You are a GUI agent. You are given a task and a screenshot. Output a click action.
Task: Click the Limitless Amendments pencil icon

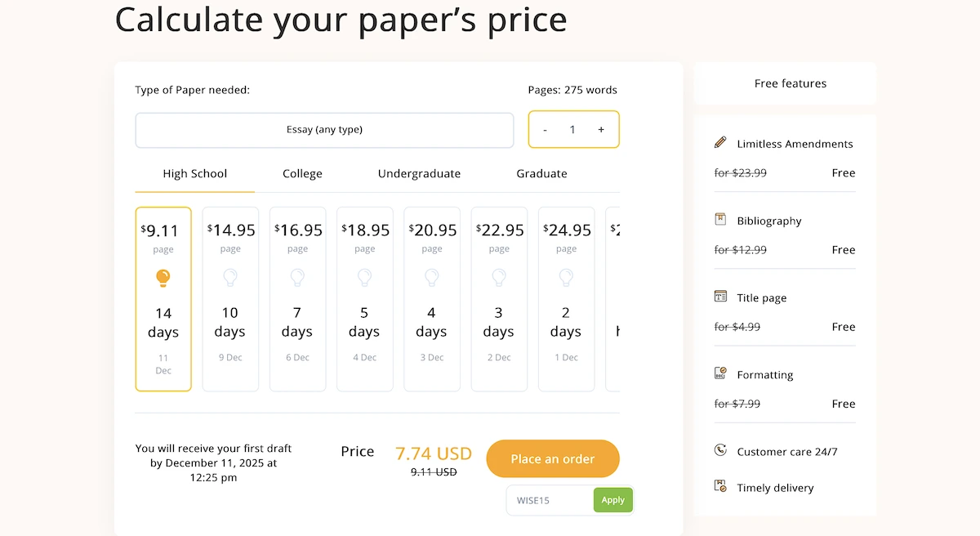pyautogui.click(x=720, y=143)
